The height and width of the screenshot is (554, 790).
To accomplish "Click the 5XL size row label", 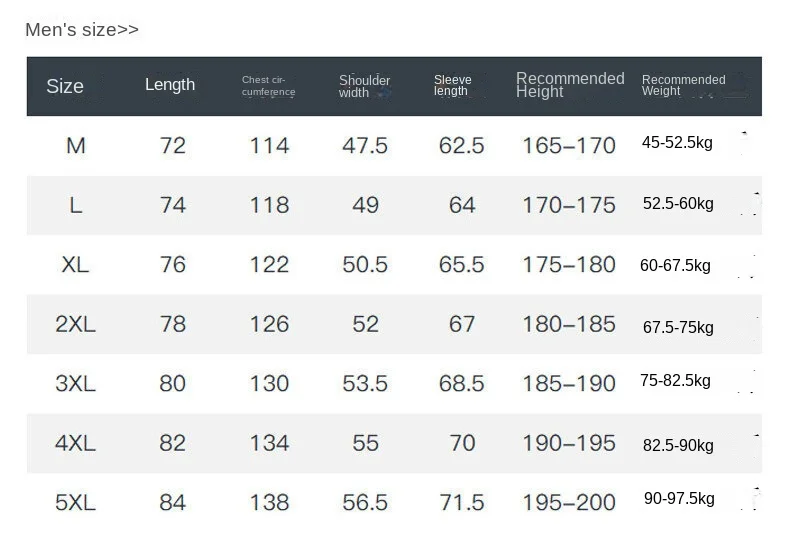I will click(75, 502).
